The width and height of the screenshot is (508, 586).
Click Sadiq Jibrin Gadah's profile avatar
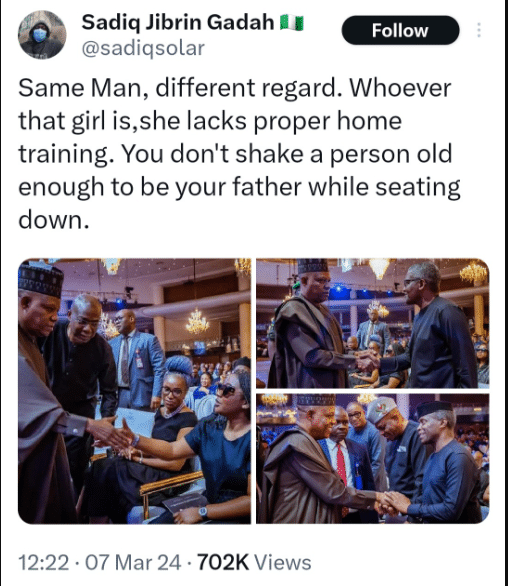pyautogui.click(x=42, y=35)
